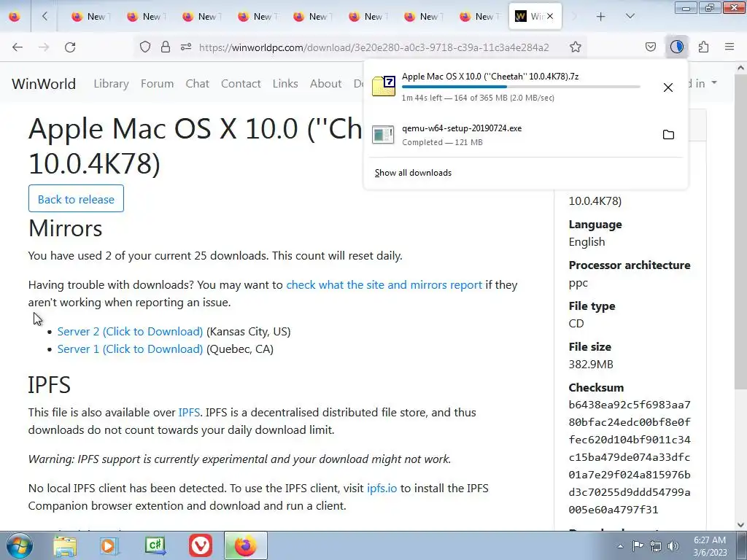Launch Windows Media Player from taskbar
The width and height of the screenshot is (747, 560).
(109, 545)
